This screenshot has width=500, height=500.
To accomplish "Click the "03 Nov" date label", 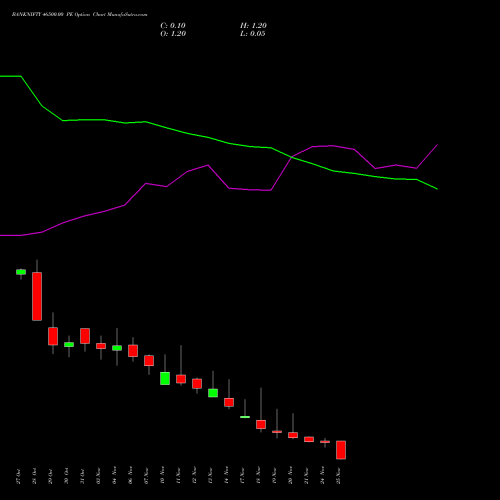I will (98, 475).
